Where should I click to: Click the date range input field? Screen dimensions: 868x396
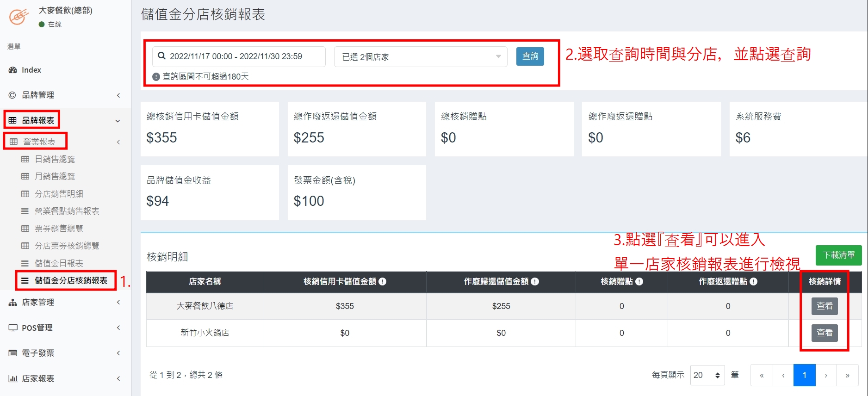(241, 56)
